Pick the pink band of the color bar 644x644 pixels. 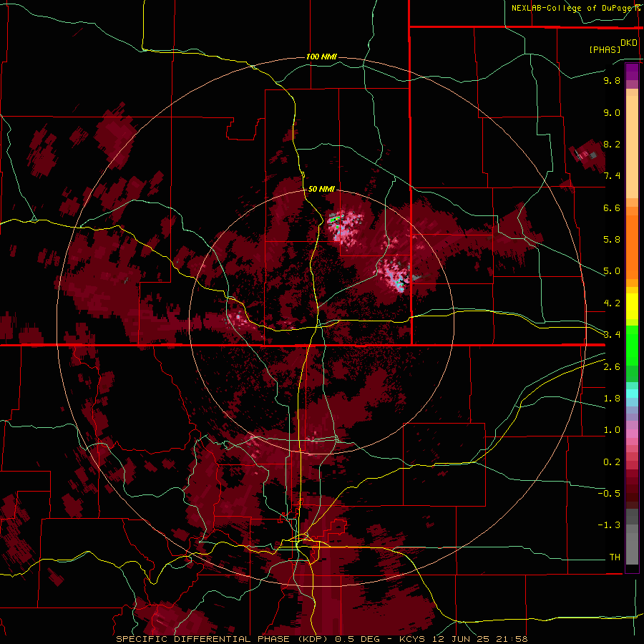632,434
